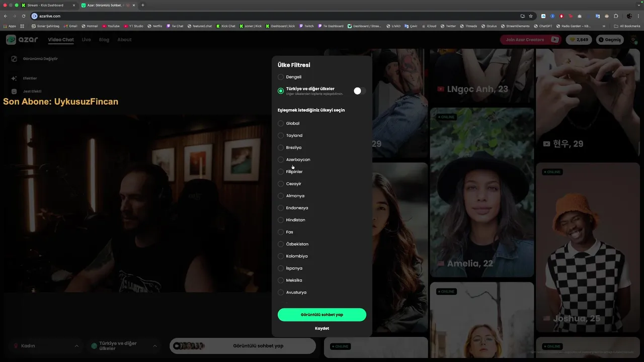Click Join Azar Creators button
The height and width of the screenshot is (362, 644).
pos(530,40)
